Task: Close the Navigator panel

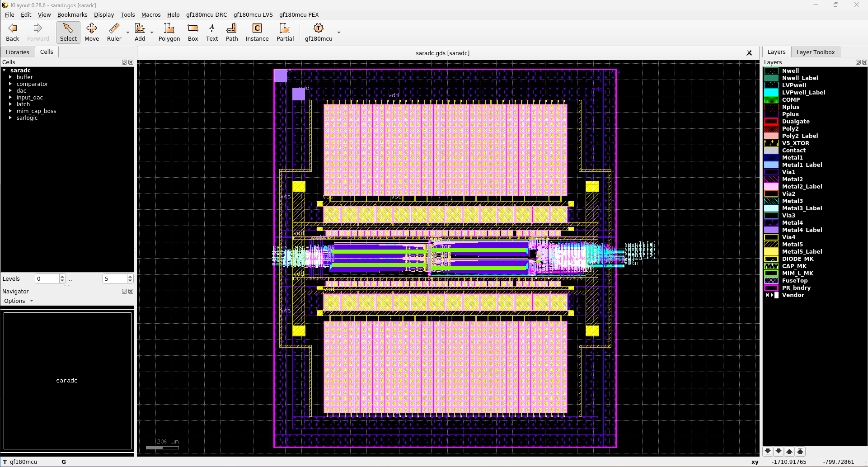Action: click(x=131, y=292)
